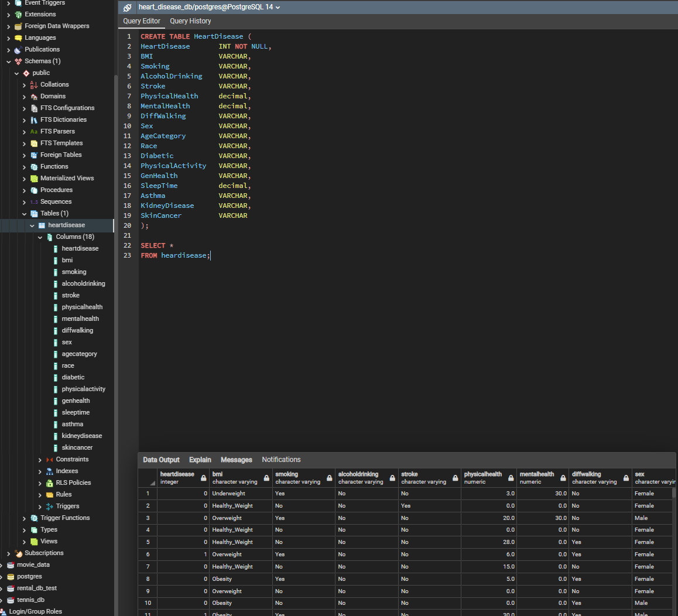This screenshot has height=616, width=678.
Task: Click the database connection status icon
Action: [128, 8]
